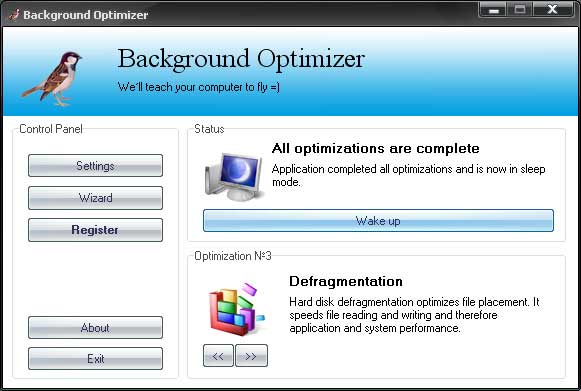Minimize the Background Optimizer window

494,10
